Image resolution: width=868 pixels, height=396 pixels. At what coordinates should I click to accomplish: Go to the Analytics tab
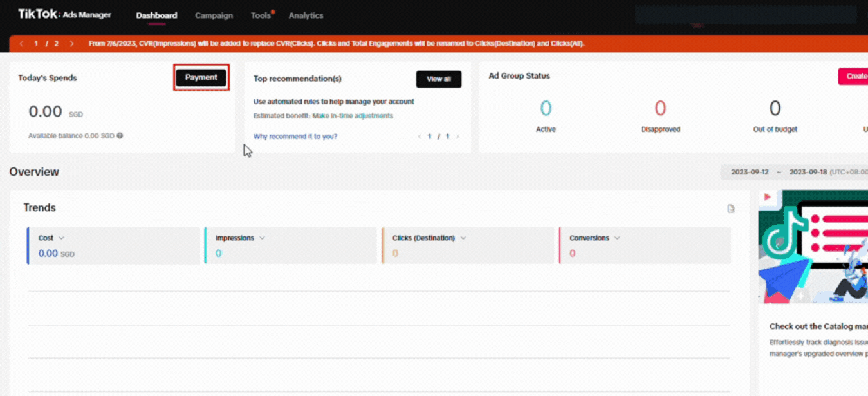306,15
